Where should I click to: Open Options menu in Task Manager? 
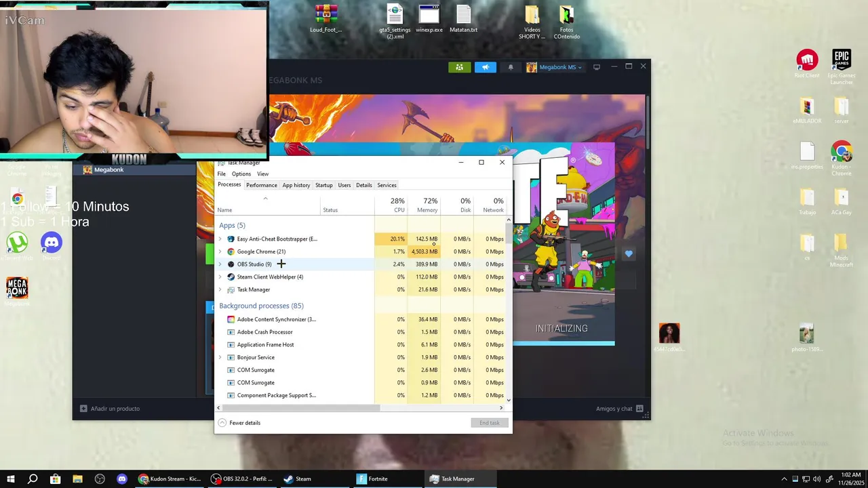(241, 174)
